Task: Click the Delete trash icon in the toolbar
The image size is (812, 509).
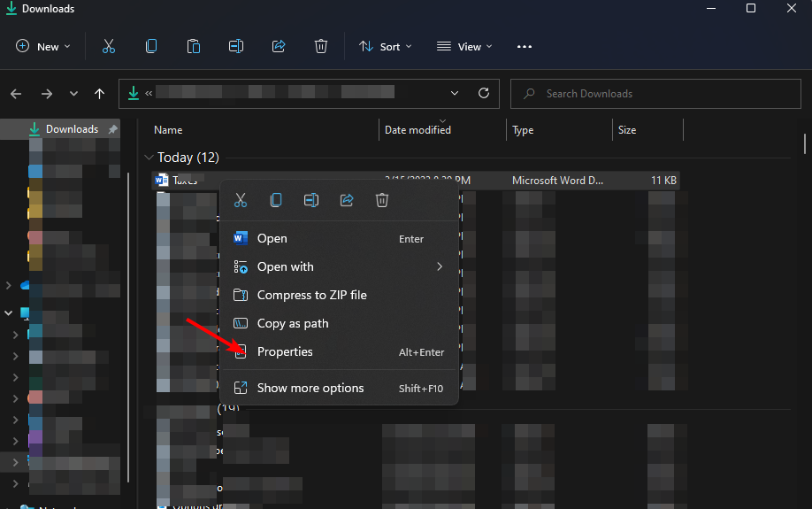Action: coord(321,47)
